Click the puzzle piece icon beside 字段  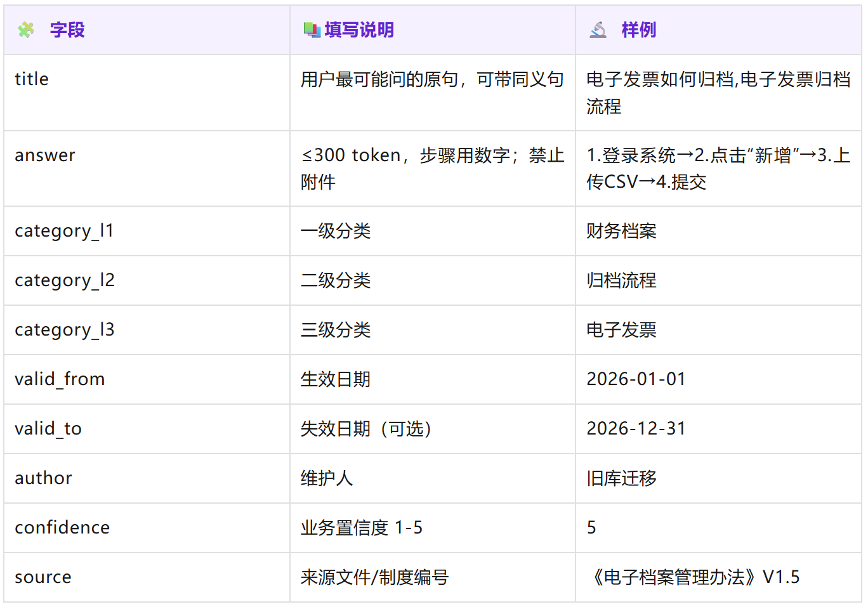tap(26, 30)
